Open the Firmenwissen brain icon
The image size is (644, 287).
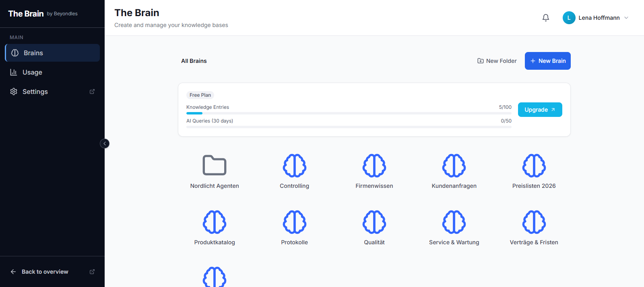tap(374, 165)
